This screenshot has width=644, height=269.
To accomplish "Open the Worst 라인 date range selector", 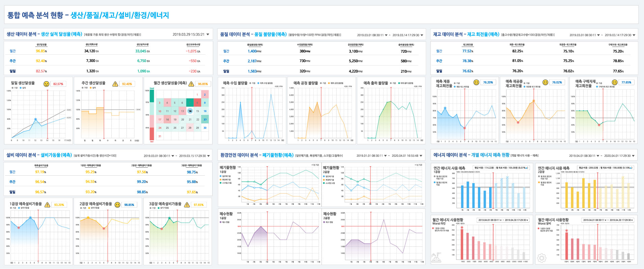I will click(x=503, y=220).
